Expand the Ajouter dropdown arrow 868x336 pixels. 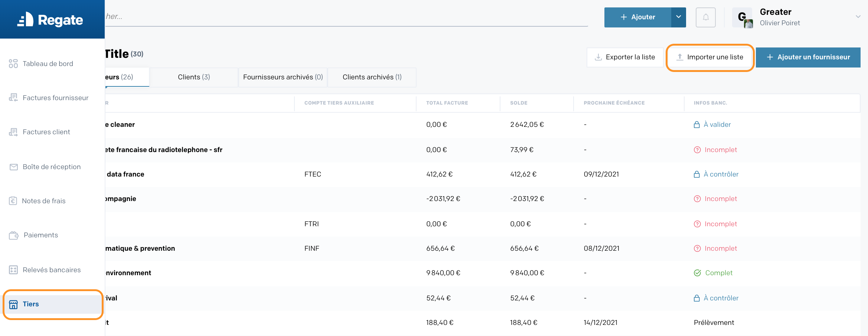click(x=678, y=17)
